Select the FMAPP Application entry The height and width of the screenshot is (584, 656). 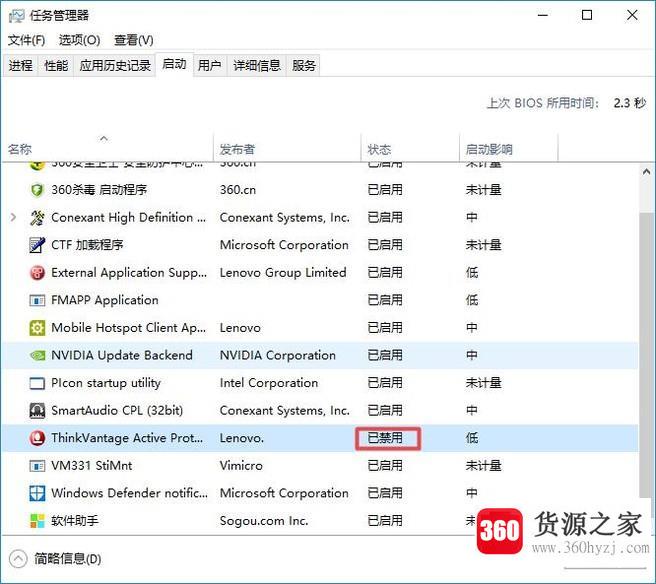pyautogui.click(x=105, y=300)
